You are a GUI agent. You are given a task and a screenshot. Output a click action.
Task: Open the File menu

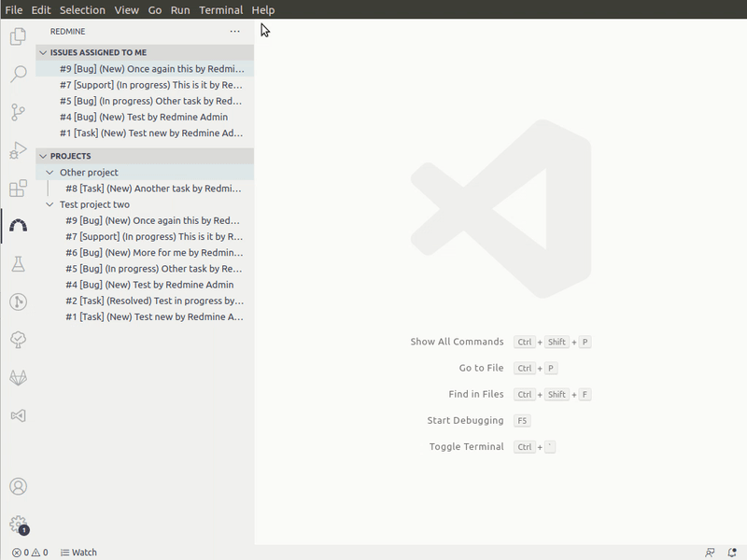[x=14, y=10]
